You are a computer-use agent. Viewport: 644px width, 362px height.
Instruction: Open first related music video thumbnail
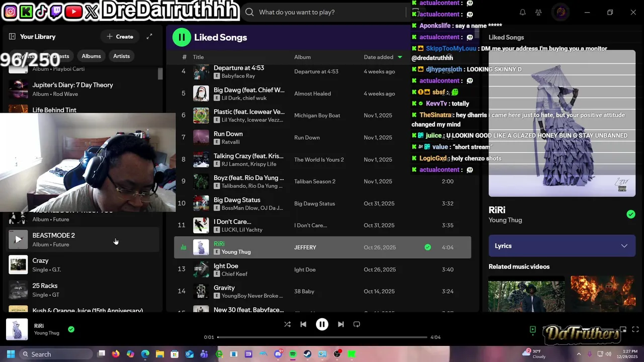pyautogui.click(x=527, y=294)
